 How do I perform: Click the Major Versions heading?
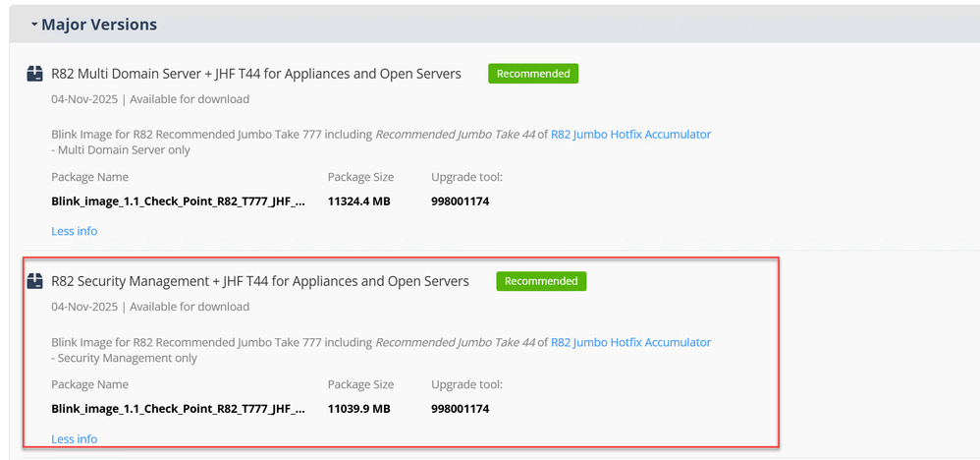click(98, 25)
